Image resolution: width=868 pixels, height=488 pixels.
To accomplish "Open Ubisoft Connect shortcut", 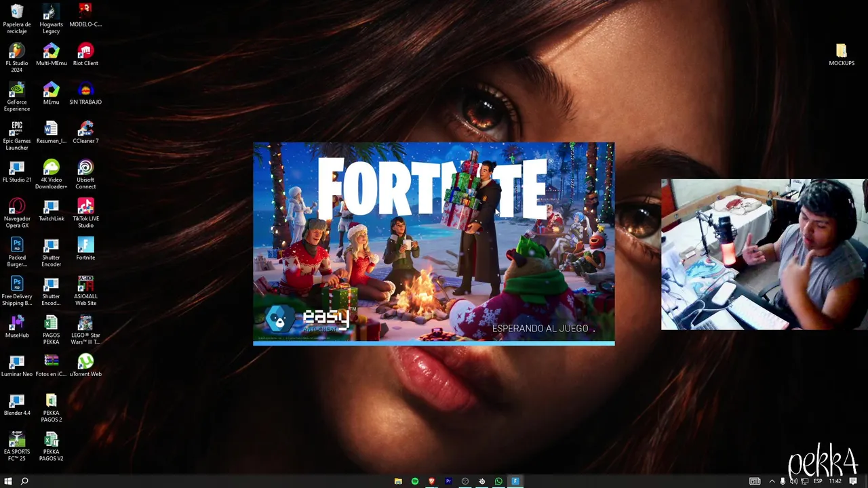I will 85,174.
